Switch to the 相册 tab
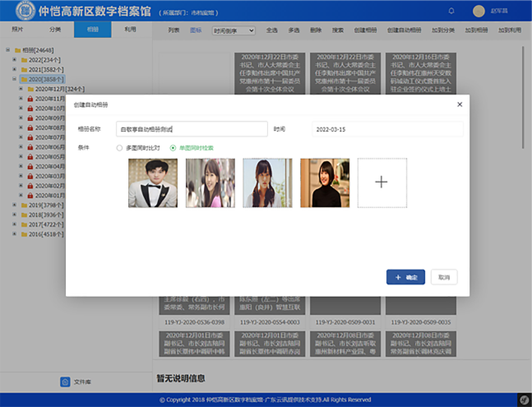The image size is (532, 407). (x=92, y=29)
